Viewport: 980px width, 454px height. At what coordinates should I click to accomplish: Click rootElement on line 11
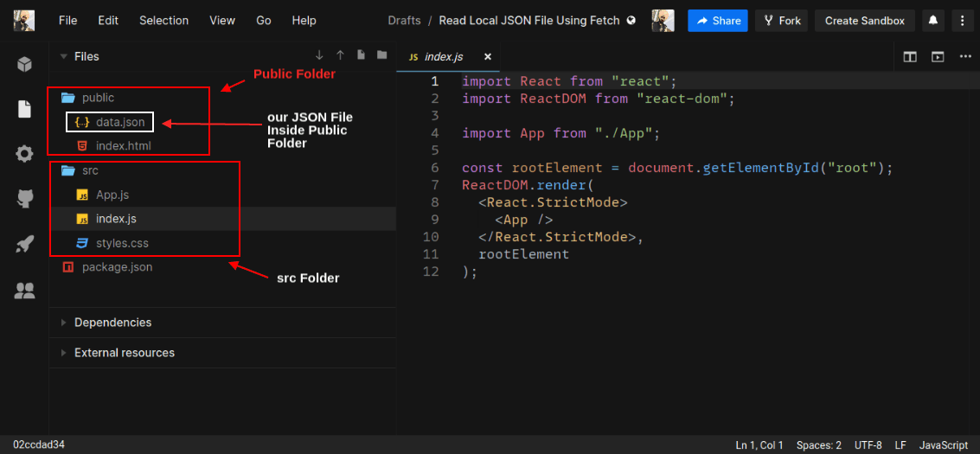click(524, 254)
